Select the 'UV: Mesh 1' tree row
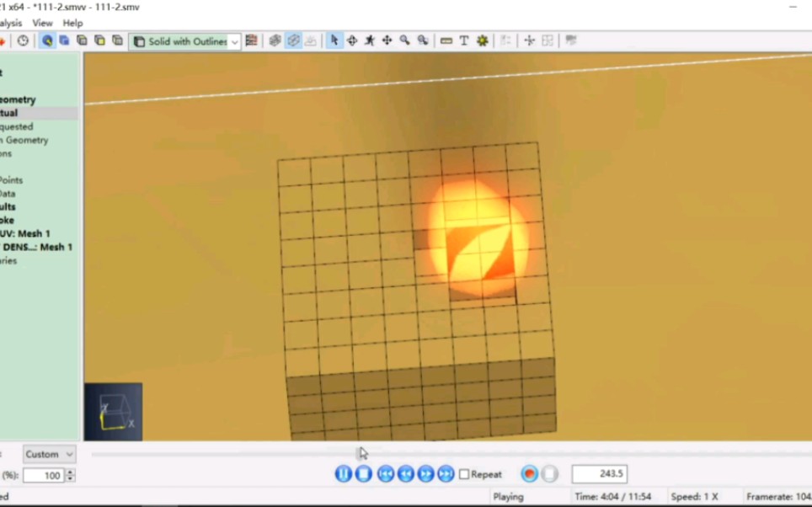The height and width of the screenshot is (507, 812). pos(25,233)
